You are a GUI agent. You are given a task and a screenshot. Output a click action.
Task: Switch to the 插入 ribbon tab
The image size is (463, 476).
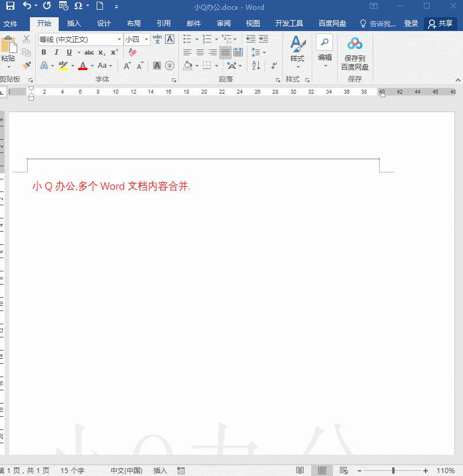tap(74, 24)
